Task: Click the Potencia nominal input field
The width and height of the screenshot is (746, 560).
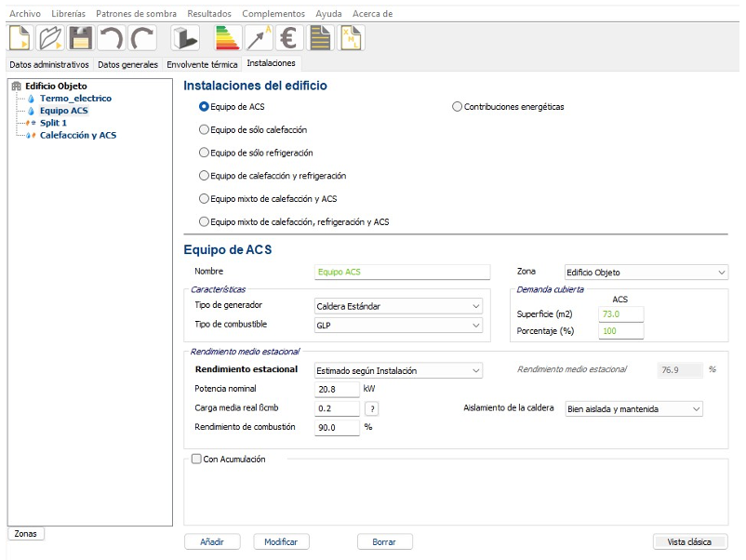Action: (338, 389)
